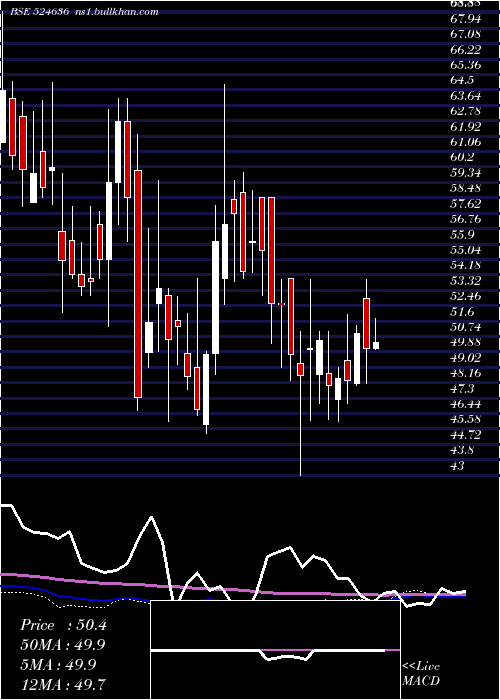Click the Price : 50.4 readout
Image resolution: width=500 pixels, height=700 pixels.
(63, 625)
